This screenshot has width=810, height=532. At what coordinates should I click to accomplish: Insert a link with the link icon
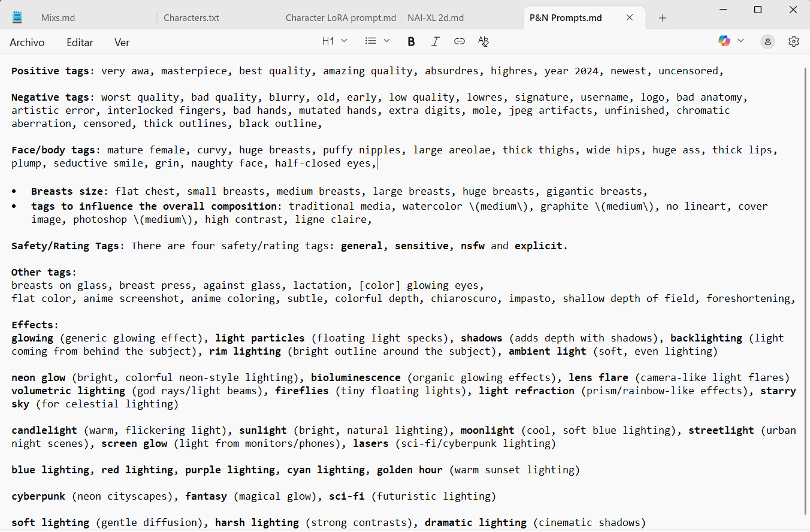pyautogui.click(x=459, y=41)
